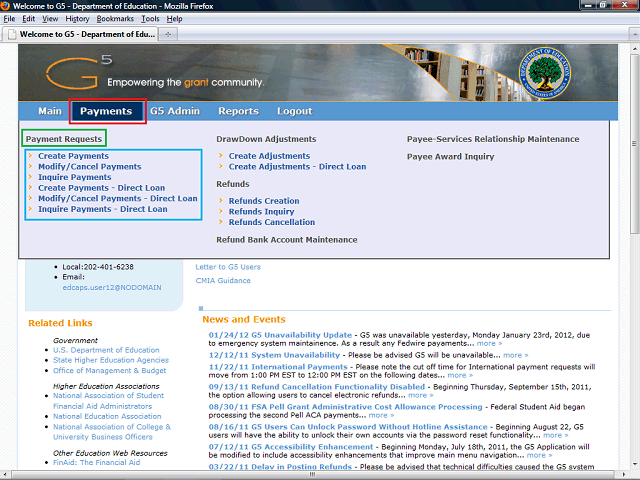Open tab list dropdown arrow
This screenshot has height=480, width=640.
(x=635, y=34)
